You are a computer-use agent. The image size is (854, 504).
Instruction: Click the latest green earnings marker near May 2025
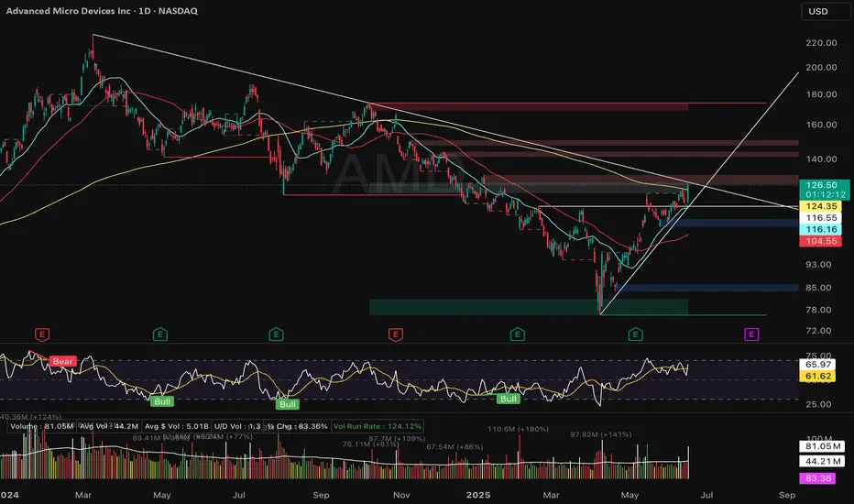pos(635,334)
